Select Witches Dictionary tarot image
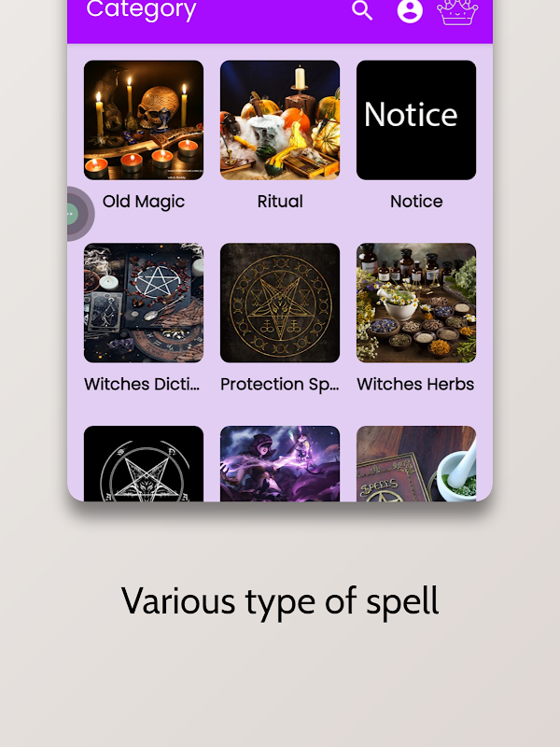 pyautogui.click(x=144, y=303)
